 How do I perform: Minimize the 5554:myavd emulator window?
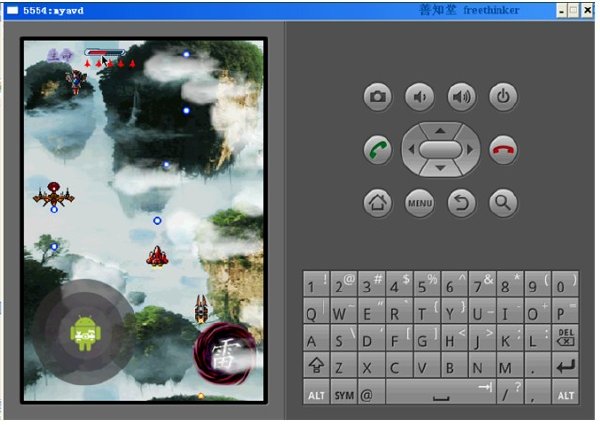[561, 11]
